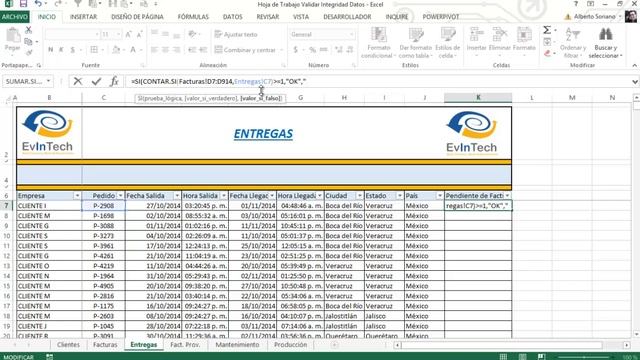Open Clientes sheet tab

[x=68, y=345]
